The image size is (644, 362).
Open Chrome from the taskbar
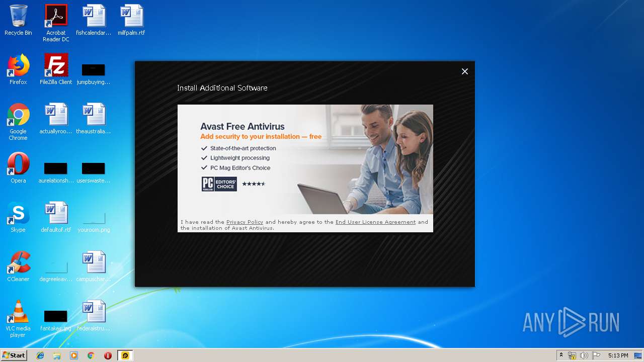click(x=91, y=355)
